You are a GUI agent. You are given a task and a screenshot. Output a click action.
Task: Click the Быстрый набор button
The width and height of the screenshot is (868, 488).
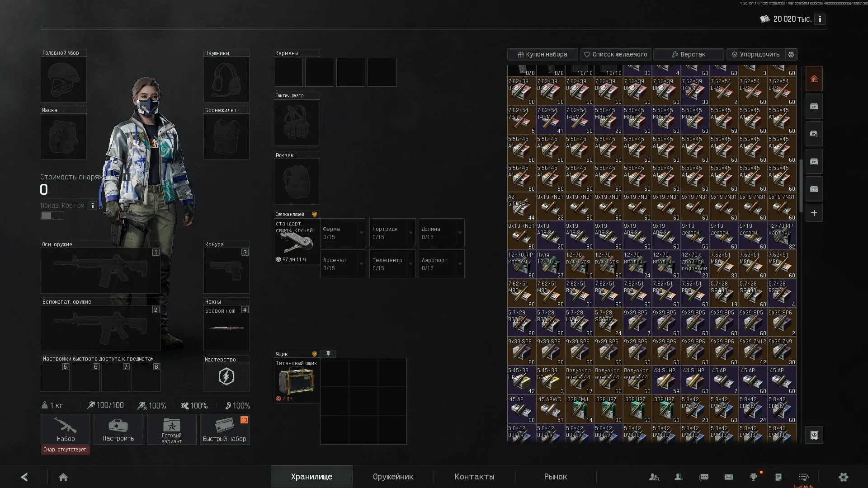(224, 430)
